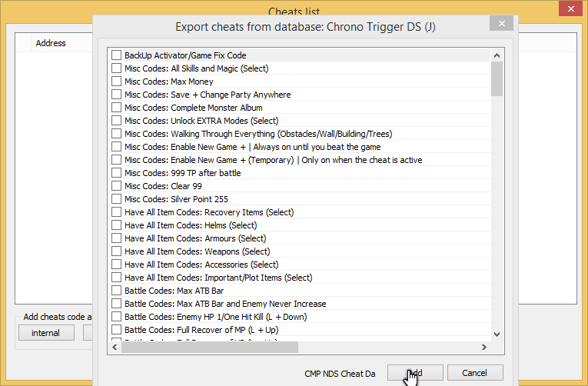Check Have All Helms checkbox
The width and height of the screenshot is (588, 386).
point(116,225)
